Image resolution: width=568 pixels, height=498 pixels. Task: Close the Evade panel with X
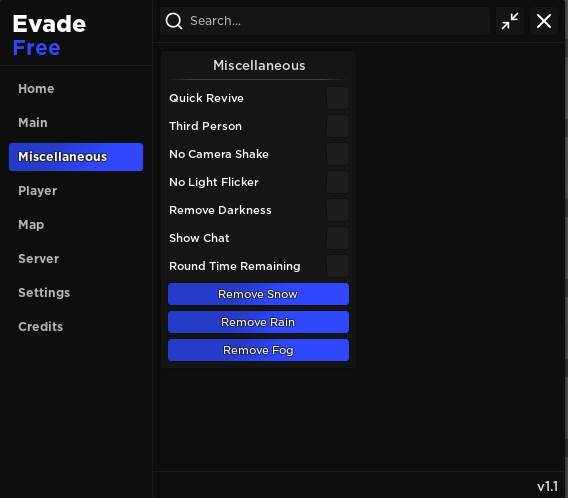[544, 21]
